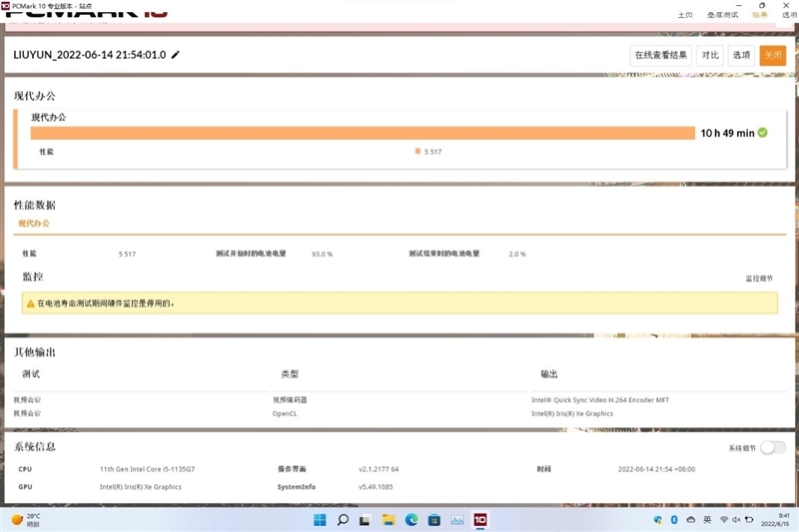
Task: Click the 类型 column header
Action: [x=290, y=374]
